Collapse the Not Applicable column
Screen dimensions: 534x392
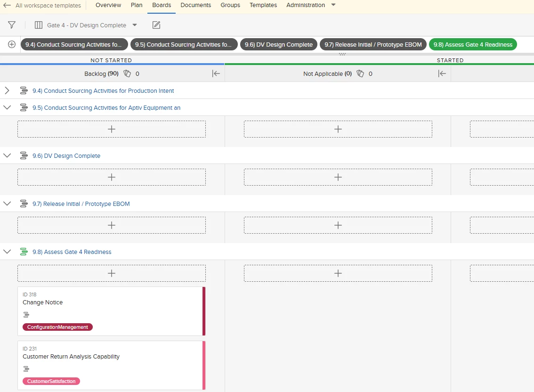point(442,73)
